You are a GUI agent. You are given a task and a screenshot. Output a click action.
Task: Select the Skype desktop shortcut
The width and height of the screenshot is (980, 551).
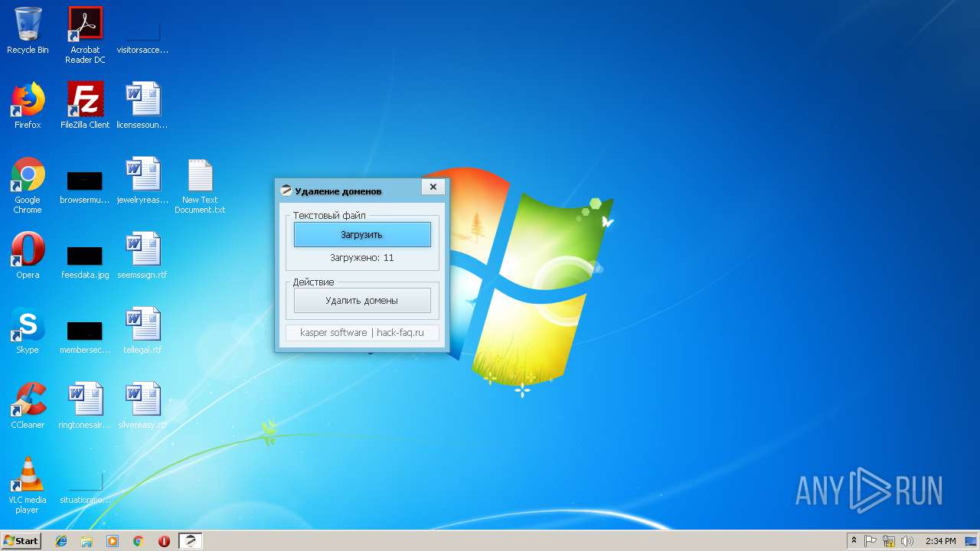coord(28,331)
